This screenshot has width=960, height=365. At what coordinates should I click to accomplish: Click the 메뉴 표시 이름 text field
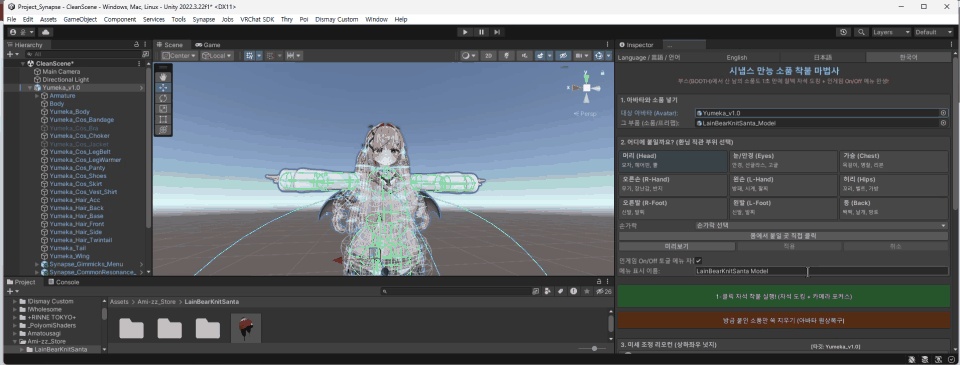tap(822, 271)
